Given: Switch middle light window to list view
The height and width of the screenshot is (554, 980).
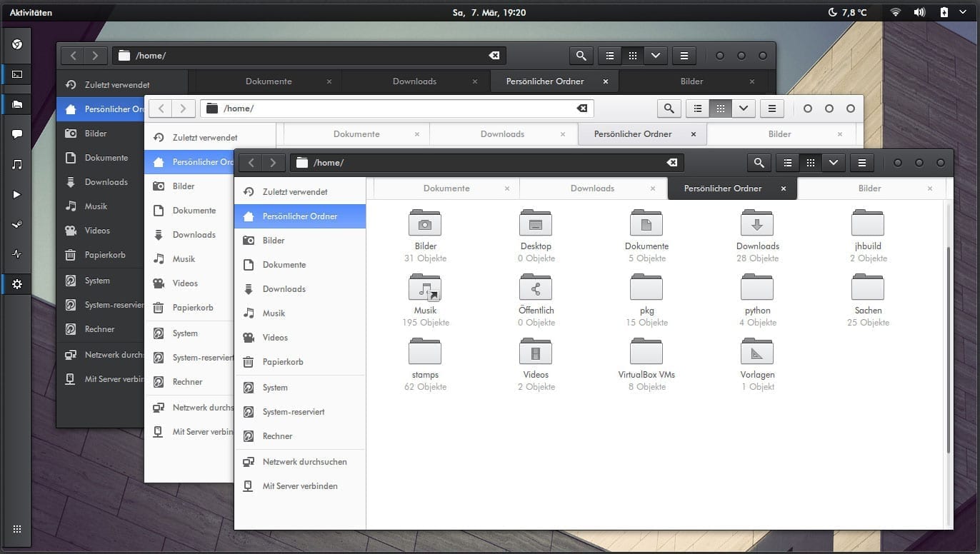Looking at the screenshot, I should tap(698, 109).
